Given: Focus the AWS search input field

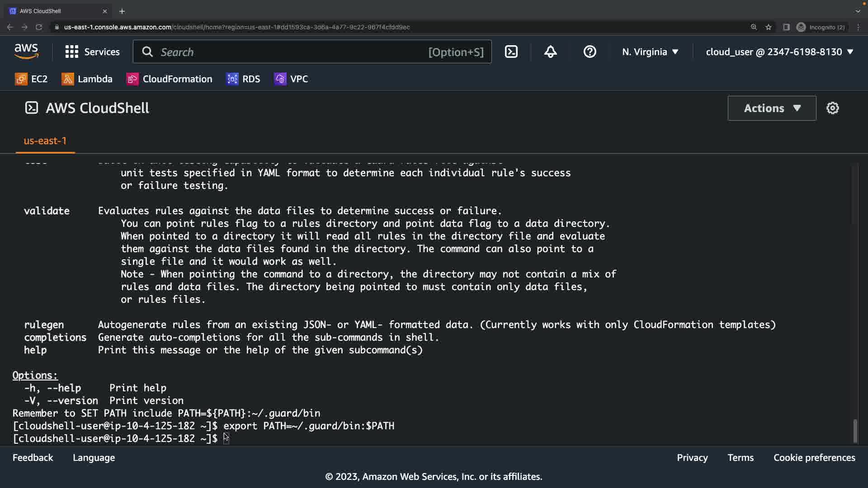Looking at the screenshot, I should tap(294, 52).
